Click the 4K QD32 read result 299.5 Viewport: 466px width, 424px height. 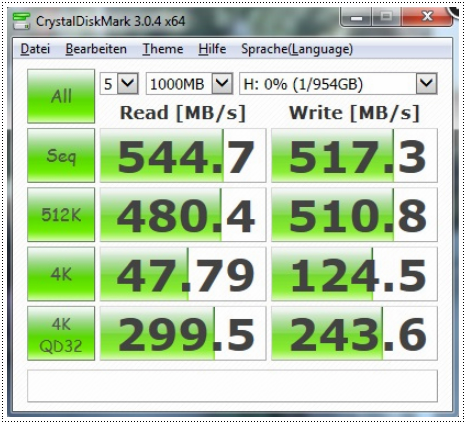pyautogui.click(x=183, y=333)
